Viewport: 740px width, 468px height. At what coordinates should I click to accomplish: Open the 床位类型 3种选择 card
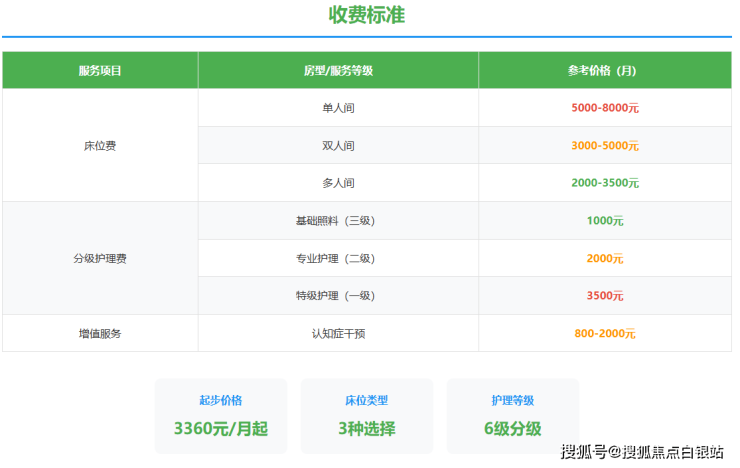366,415
